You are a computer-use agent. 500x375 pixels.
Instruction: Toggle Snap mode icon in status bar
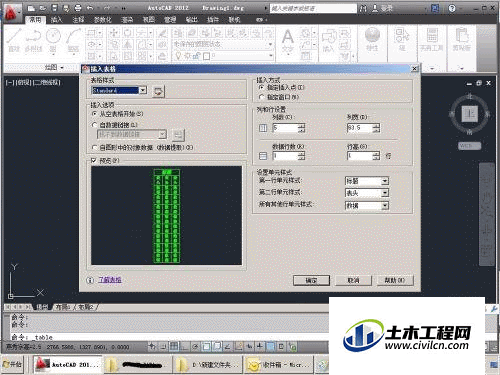[163, 347]
